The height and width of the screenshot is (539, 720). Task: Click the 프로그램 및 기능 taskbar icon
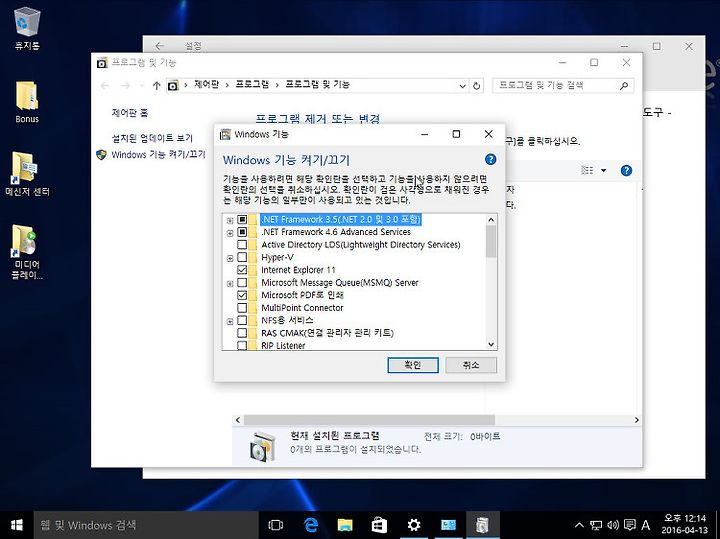(x=482, y=525)
